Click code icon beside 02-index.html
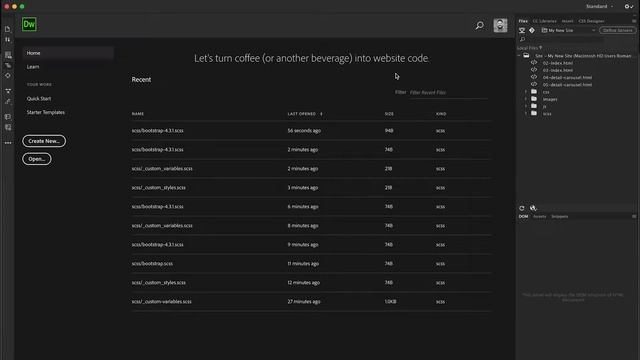The image size is (640, 360). (x=534, y=63)
